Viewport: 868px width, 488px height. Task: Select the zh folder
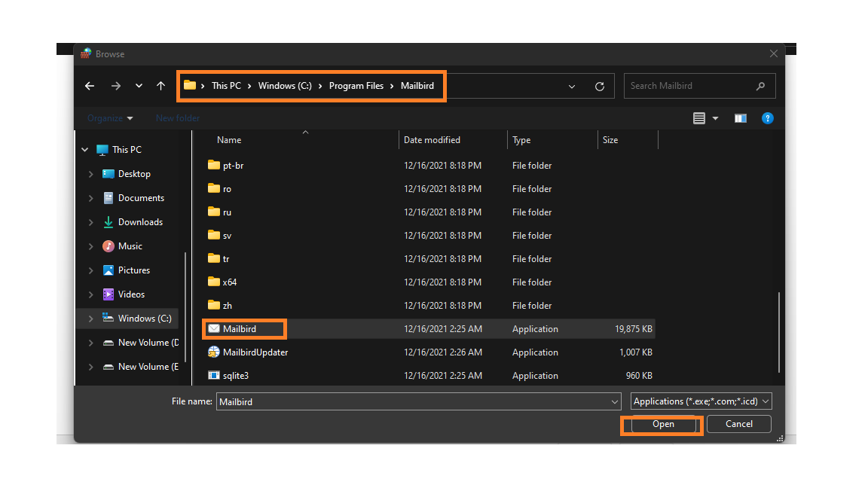coord(227,306)
